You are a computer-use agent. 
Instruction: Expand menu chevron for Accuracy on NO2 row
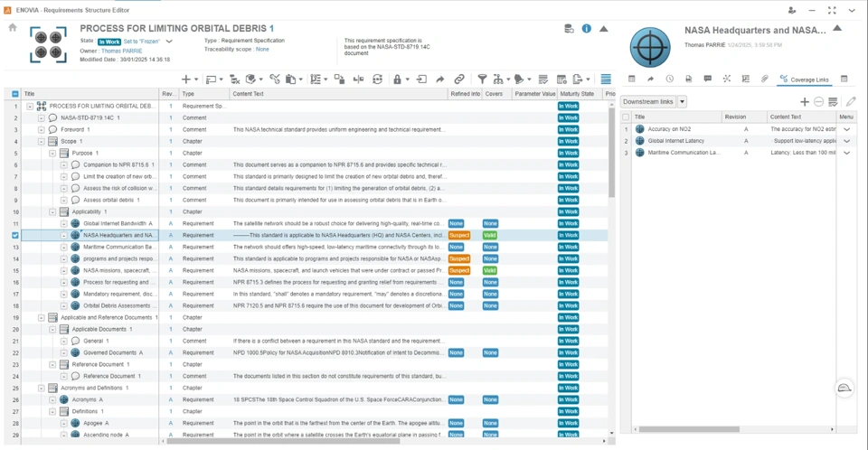click(846, 129)
